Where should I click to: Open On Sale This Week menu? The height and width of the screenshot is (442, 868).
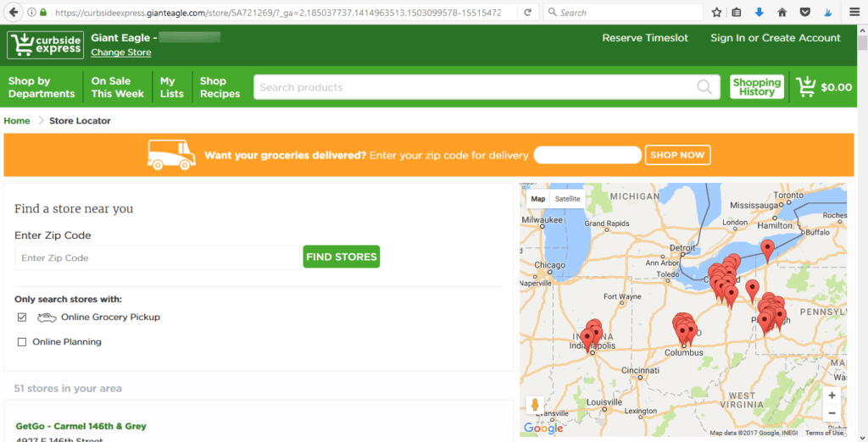point(117,87)
